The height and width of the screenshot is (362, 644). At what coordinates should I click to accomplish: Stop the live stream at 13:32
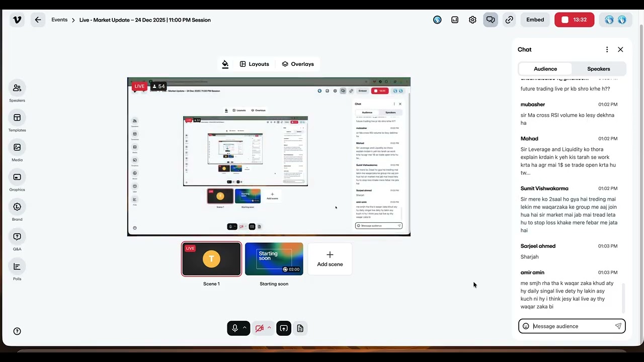click(x=575, y=20)
